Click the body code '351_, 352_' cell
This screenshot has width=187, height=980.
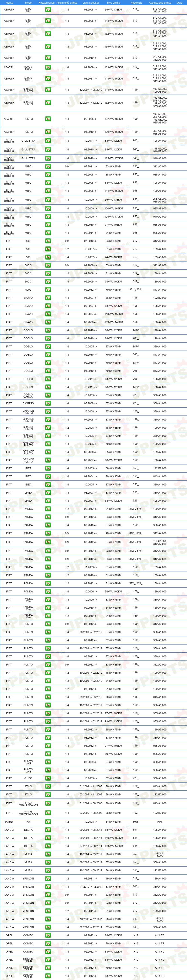(x=136, y=289)
